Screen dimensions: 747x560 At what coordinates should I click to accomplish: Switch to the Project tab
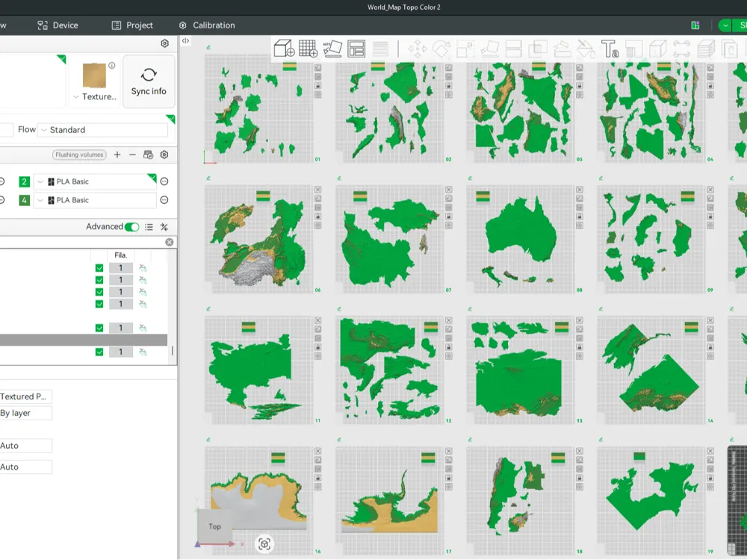(x=132, y=25)
